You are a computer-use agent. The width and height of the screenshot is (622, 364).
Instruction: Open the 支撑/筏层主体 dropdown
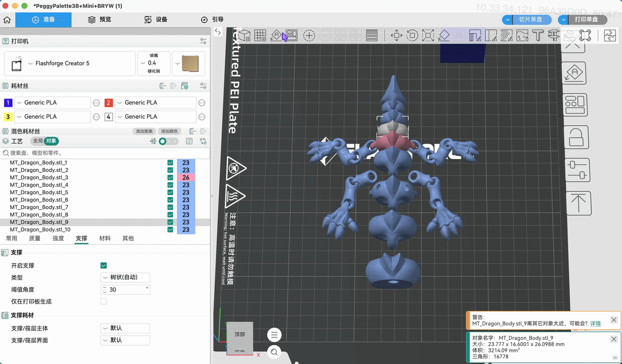pos(125,329)
